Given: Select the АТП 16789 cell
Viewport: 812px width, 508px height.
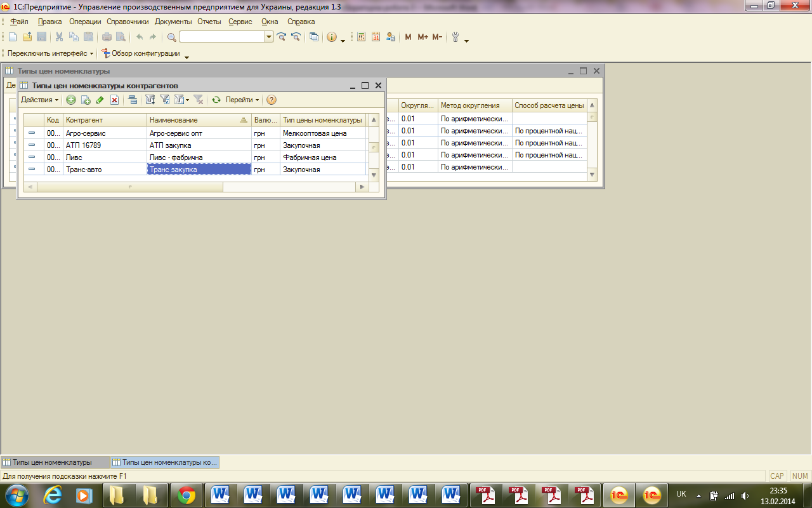Looking at the screenshot, I should tap(105, 145).
